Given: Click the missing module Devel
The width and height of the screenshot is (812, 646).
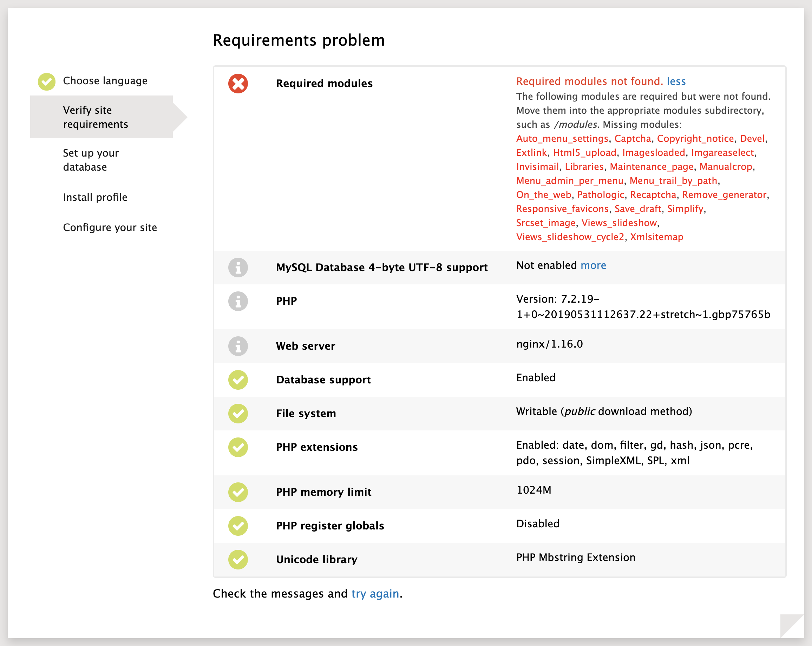Looking at the screenshot, I should click(753, 139).
